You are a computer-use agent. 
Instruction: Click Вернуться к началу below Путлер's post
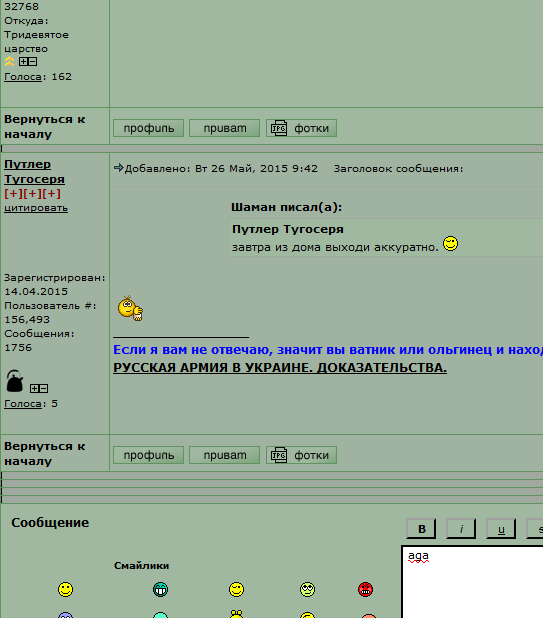pyautogui.click(x=45, y=454)
